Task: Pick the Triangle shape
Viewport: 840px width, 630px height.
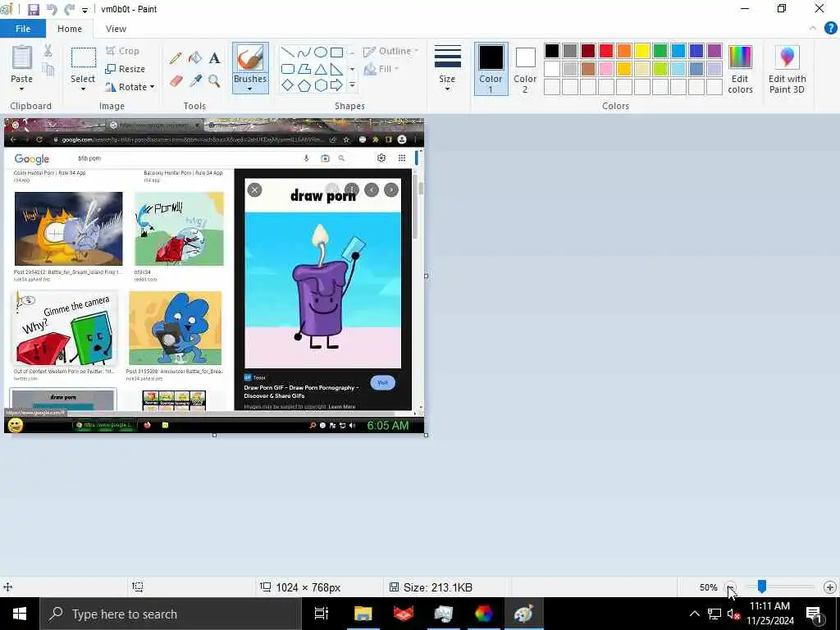Action: [x=321, y=69]
